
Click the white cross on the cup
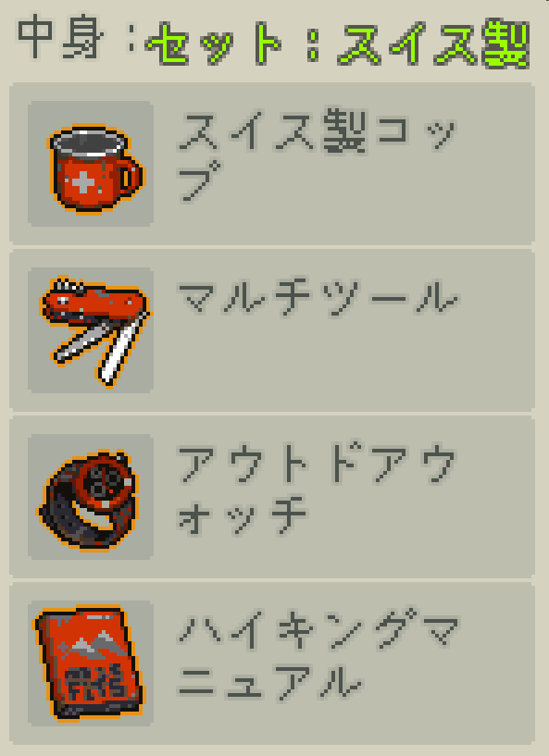tap(82, 182)
